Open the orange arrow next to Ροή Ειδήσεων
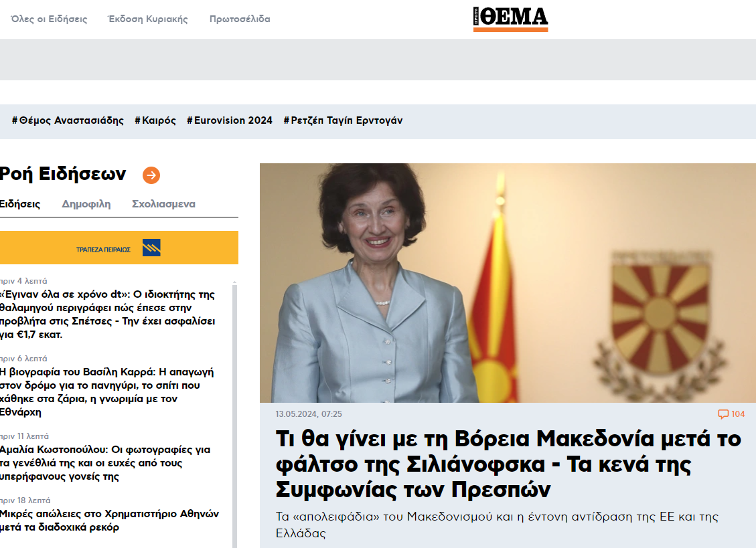The width and height of the screenshot is (756, 548). pyautogui.click(x=151, y=175)
